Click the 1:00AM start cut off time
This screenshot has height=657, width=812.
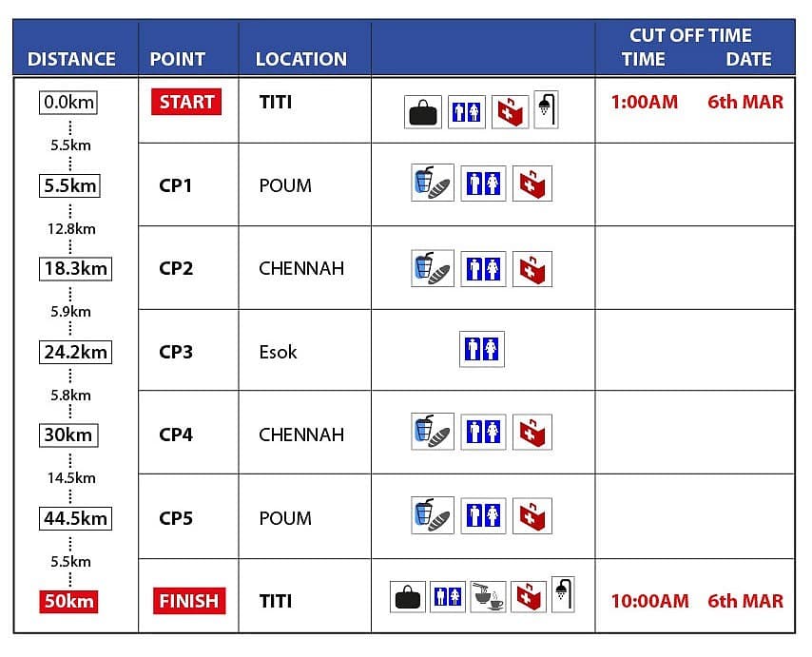click(645, 102)
